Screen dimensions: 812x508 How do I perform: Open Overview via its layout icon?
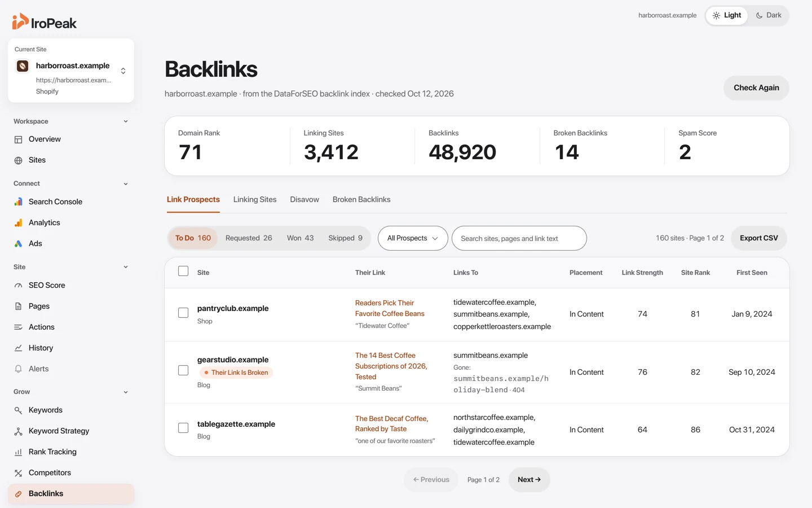(x=18, y=139)
